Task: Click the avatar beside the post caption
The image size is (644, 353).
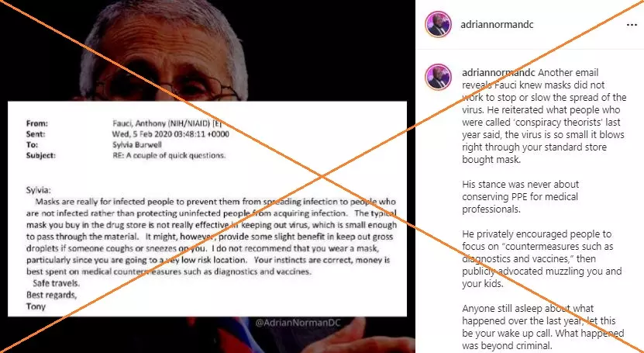Action: click(438, 78)
